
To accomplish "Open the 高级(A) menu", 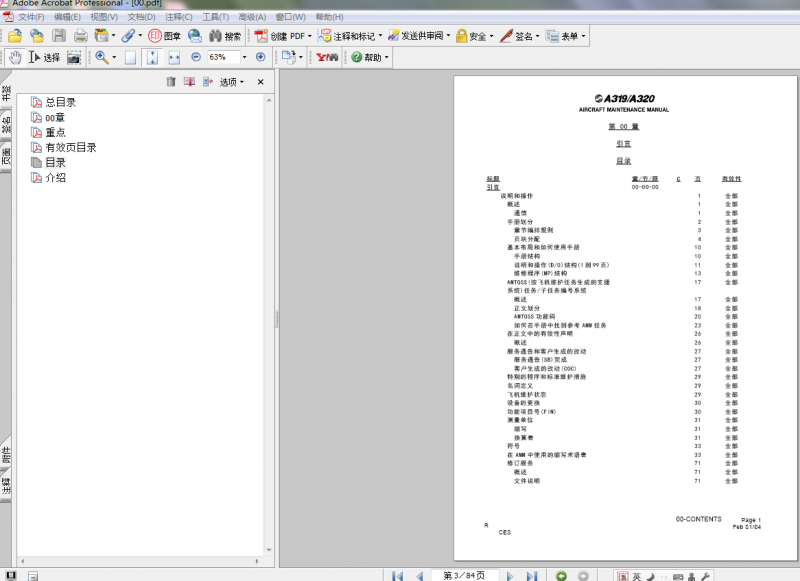I will point(252,17).
